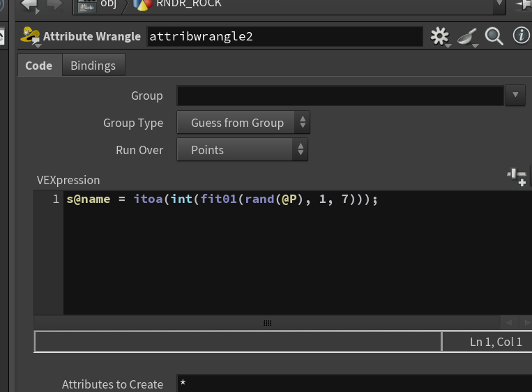Click the forward navigation arrow
The height and width of the screenshot is (392, 532).
click(x=54, y=5)
